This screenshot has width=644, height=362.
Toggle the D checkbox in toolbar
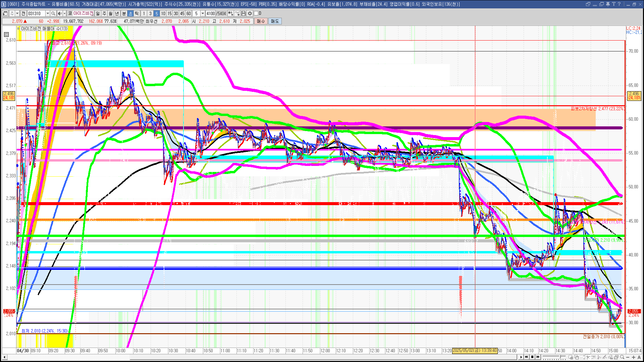click(x=256, y=13)
